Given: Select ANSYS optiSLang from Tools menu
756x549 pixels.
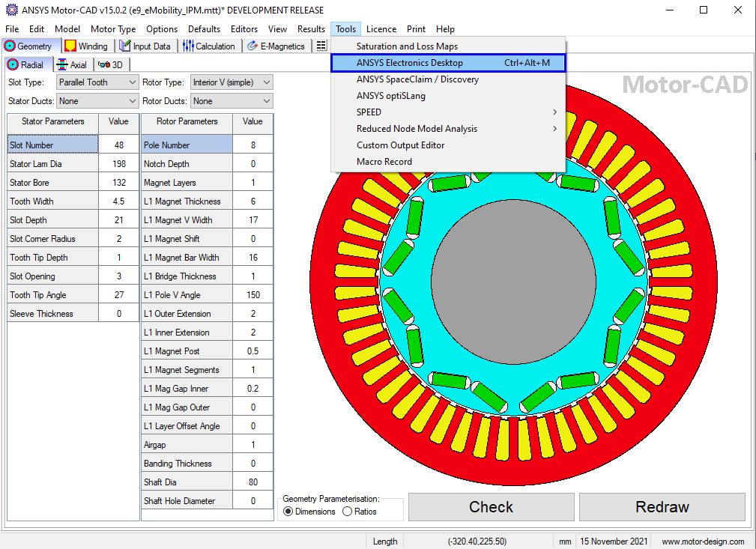Looking at the screenshot, I should pyautogui.click(x=448, y=96).
